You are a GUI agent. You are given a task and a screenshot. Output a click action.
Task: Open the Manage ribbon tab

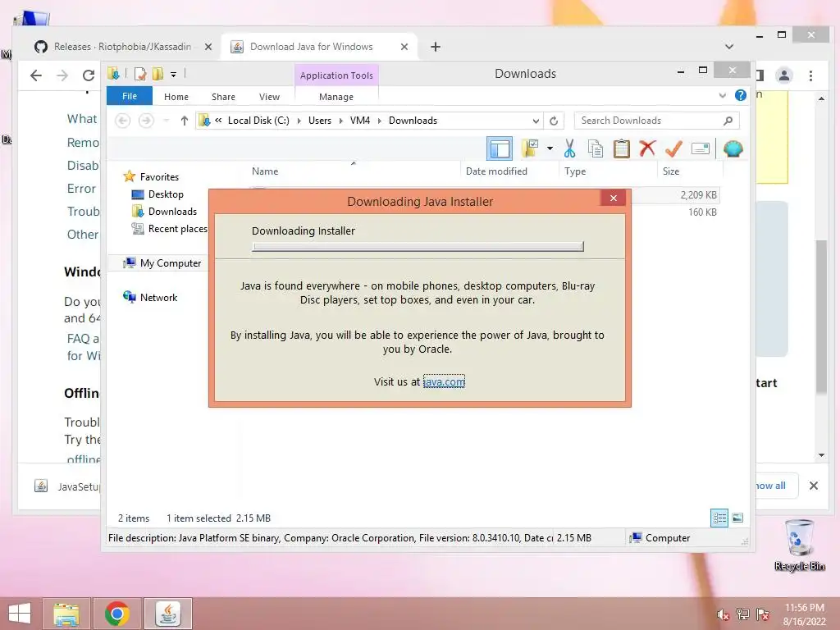click(336, 97)
